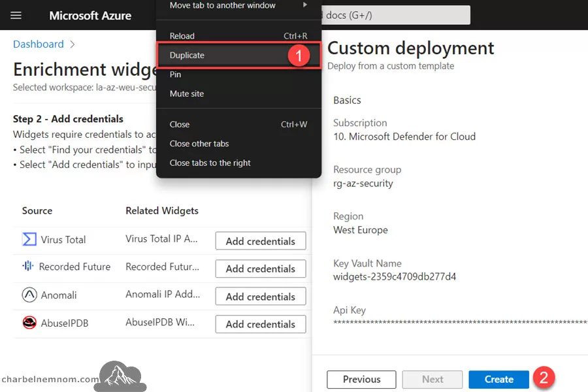588x392 pixels.
Task: Open the Azure hamburger menu
Action: (16, 16)
